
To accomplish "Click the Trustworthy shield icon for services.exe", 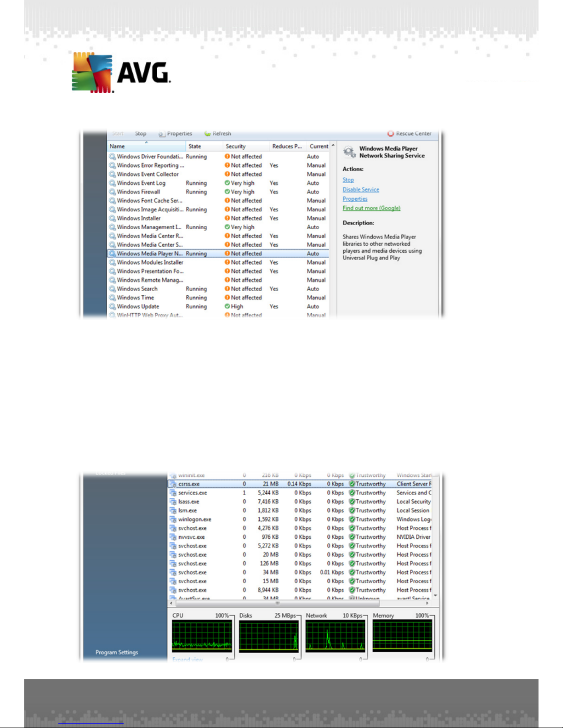I will [x=352, y=493].
